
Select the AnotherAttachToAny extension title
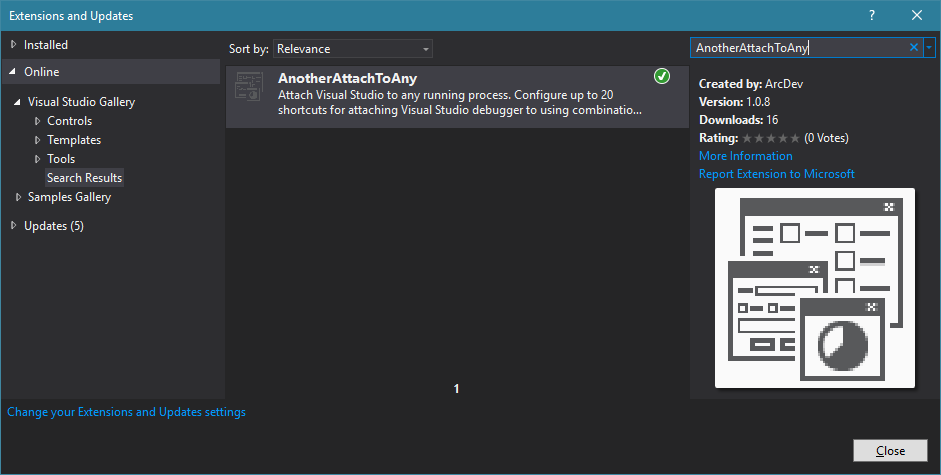click(347, 79)
